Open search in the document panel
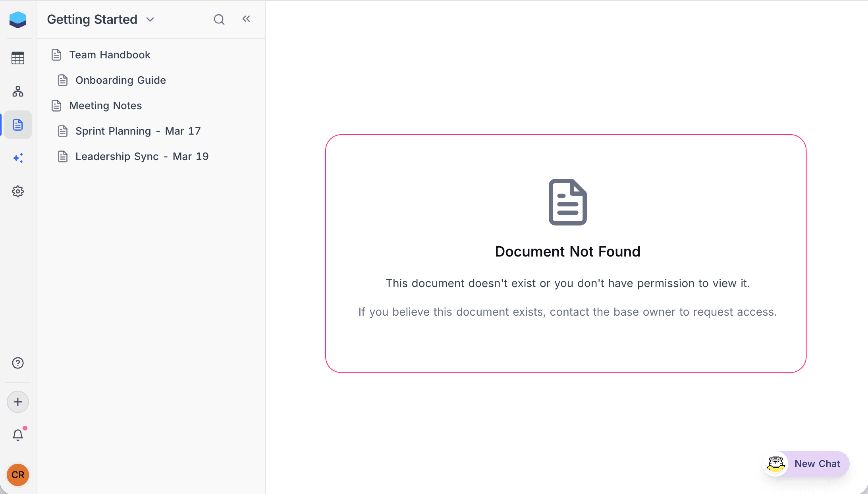 (219, 19)
